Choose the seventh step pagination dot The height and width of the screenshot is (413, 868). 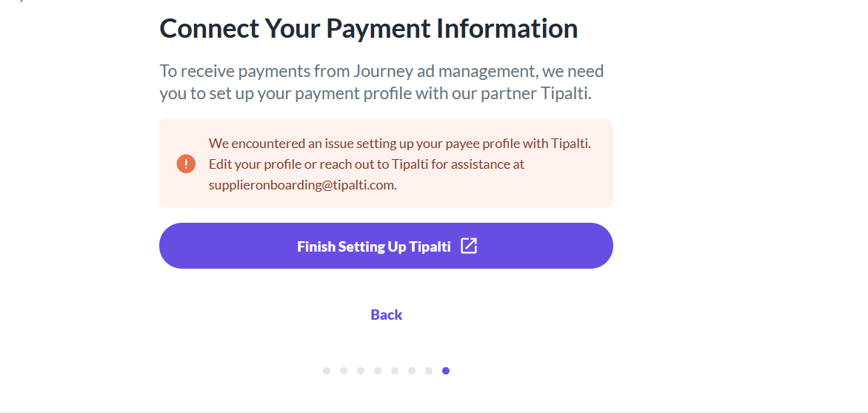[x=429, y=371]
